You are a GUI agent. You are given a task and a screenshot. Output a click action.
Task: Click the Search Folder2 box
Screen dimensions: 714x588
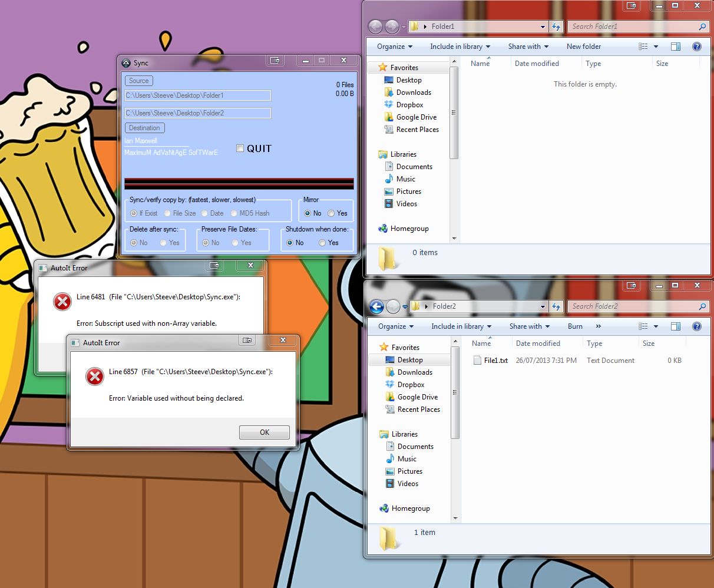[638, 306]
